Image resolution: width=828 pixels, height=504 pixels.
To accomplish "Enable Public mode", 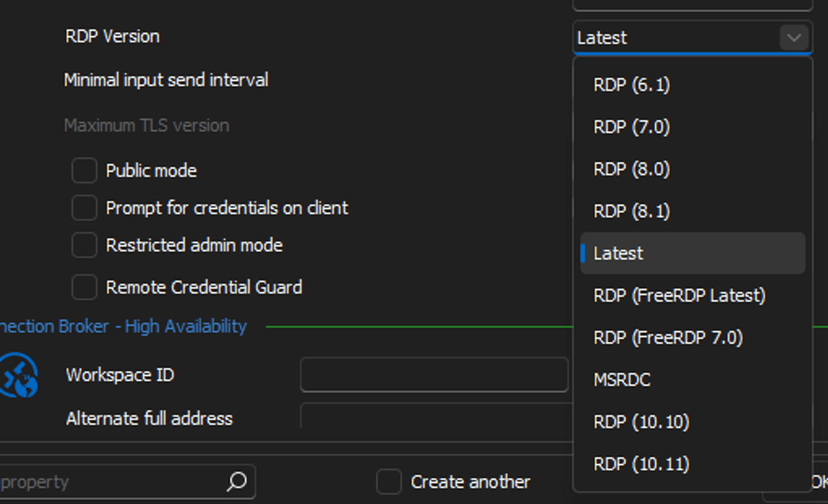I will coord(84,171).
